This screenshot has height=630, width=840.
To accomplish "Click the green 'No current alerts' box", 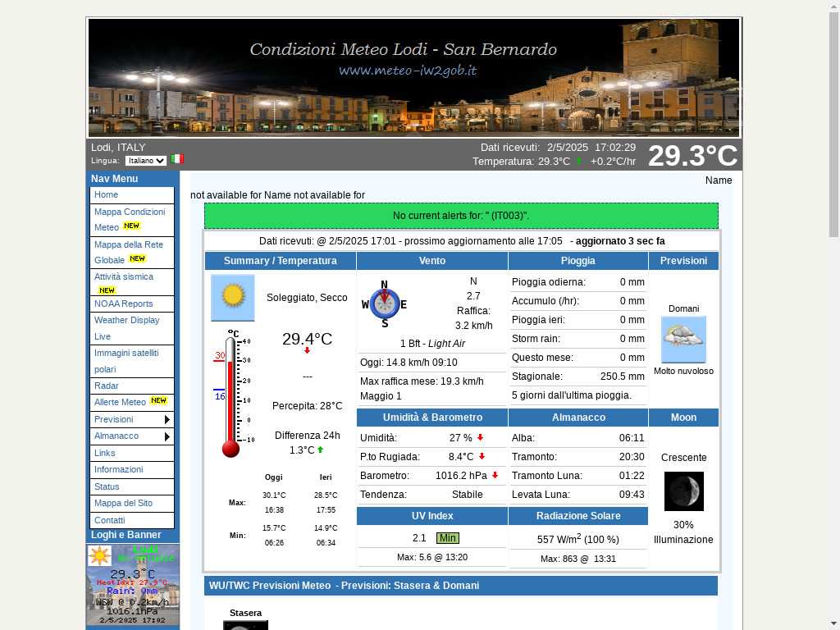I will coord(461,216).
